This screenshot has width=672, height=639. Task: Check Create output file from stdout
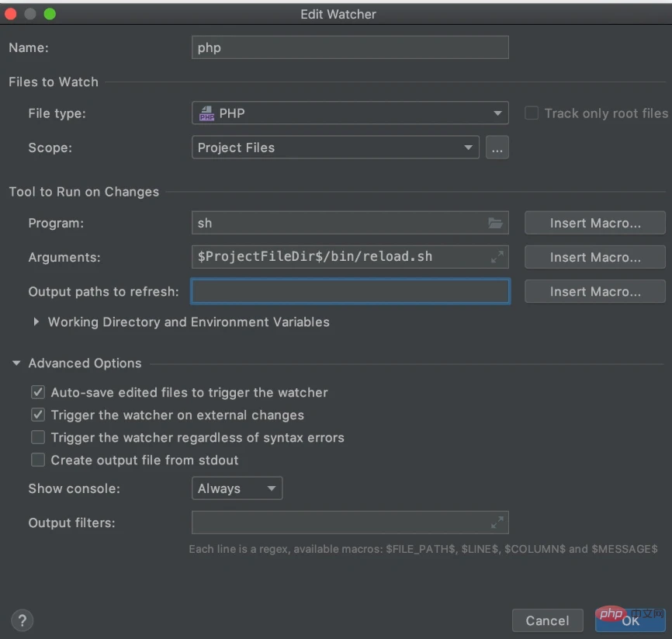[x=38, y=460]
